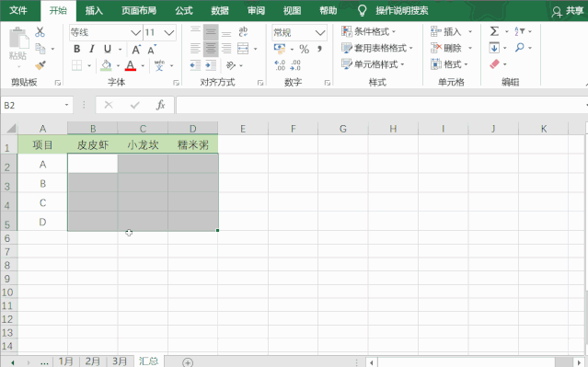Open 3月 sheet tab
The width and height of the screenshot is (588, 367).
pyautogui.click(x=120, y=361)
